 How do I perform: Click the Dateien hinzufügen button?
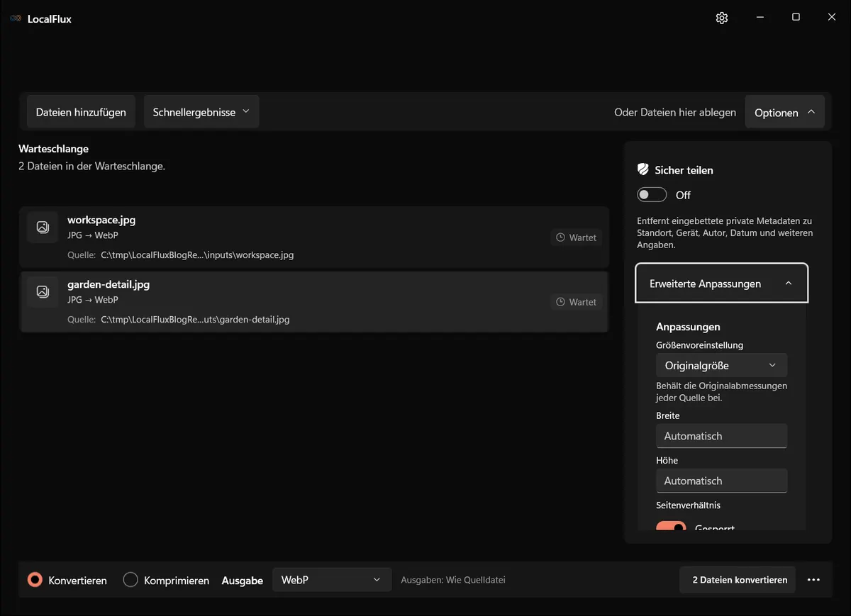tap(81, 112)
